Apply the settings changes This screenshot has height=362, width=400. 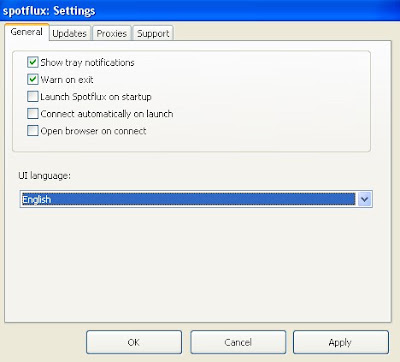click(x=341, y=342)
